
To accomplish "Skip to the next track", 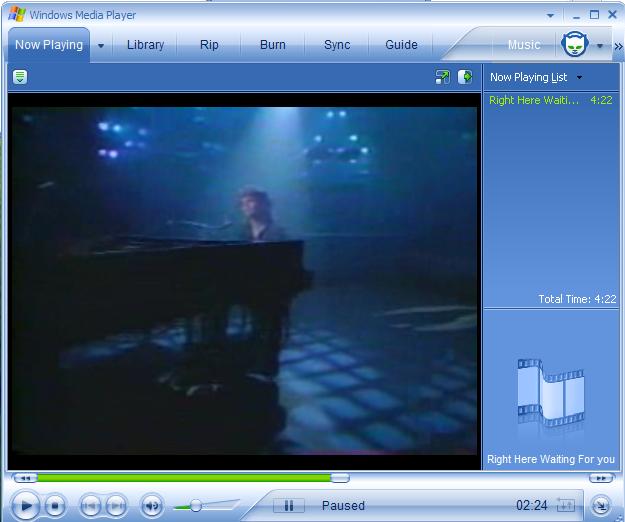I will click(116, 506).
